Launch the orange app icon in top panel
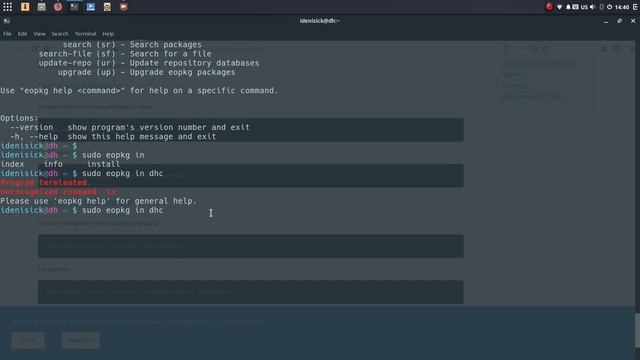 (25, 7)
